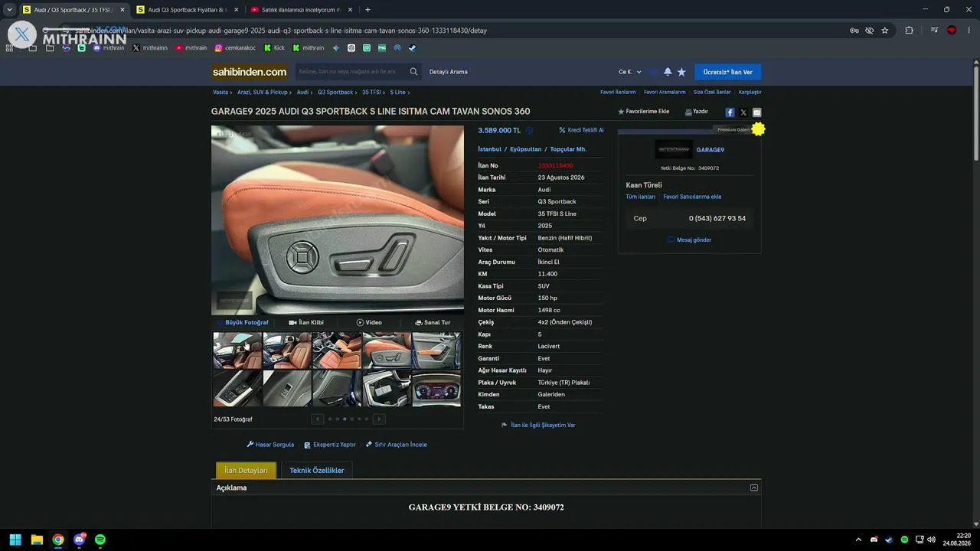Image resolution: width=980 pixels, height=551 pixels.
Task: Open Spotify from the taskbar
Action: pos(100,540)
